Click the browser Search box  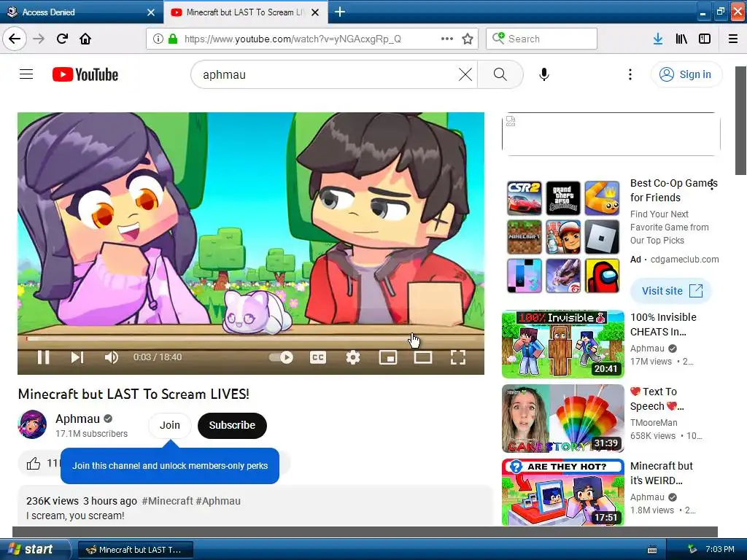(x=542, y=39)
